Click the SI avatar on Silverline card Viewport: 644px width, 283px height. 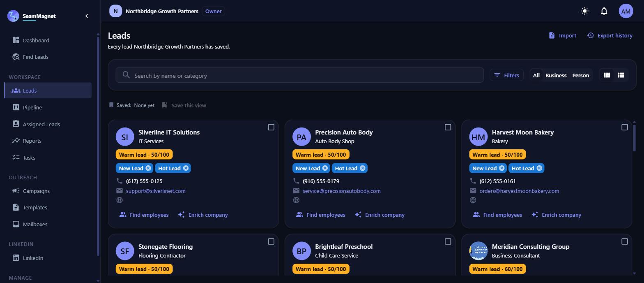coord(125,137)
